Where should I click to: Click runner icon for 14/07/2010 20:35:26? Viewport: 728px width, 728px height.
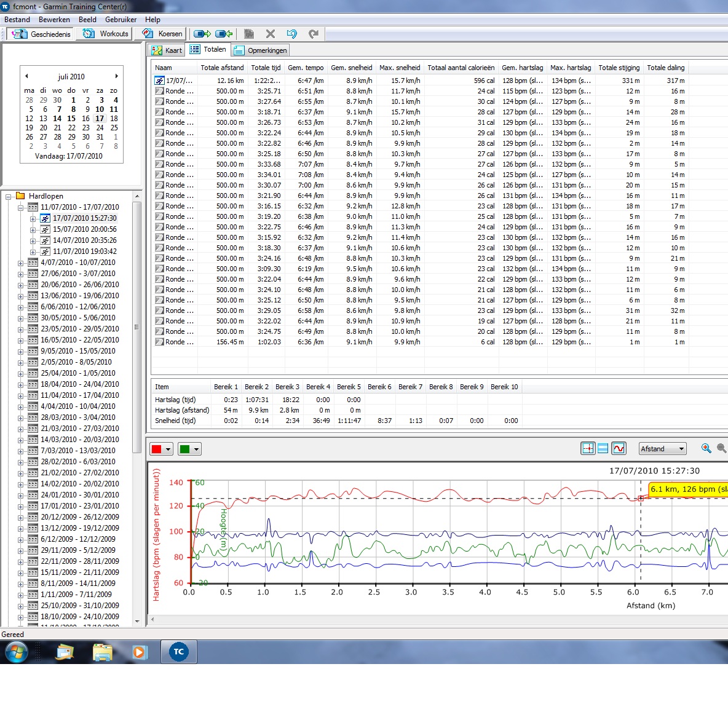[45, 240]
